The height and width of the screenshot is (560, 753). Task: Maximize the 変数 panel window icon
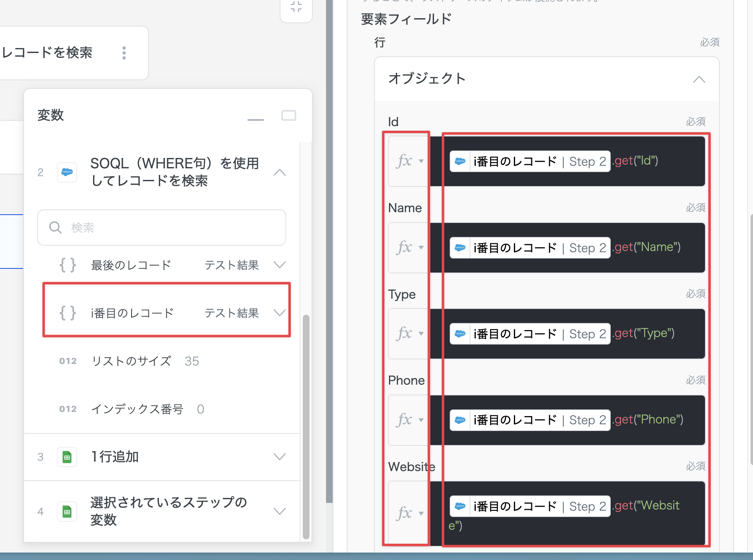288,115
